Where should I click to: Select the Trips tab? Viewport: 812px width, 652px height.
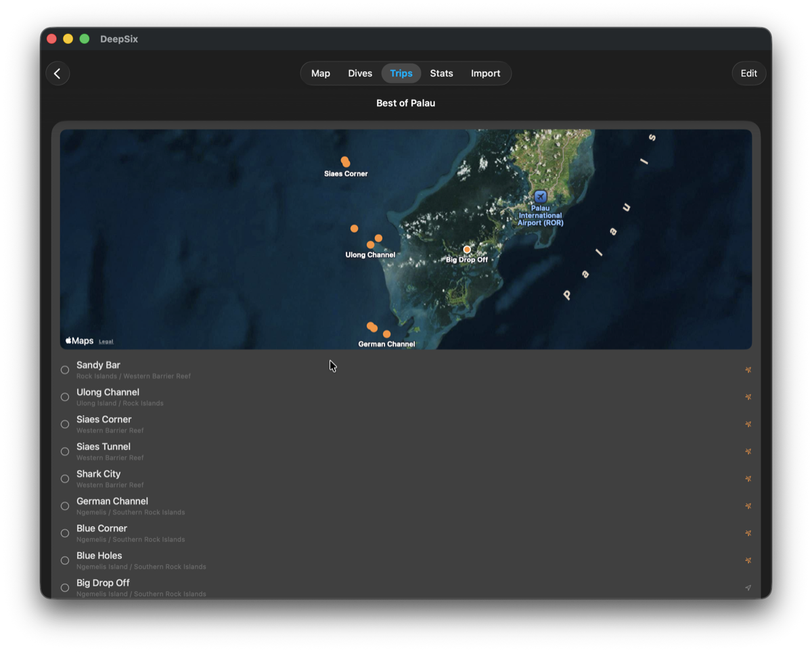[401, 73]
